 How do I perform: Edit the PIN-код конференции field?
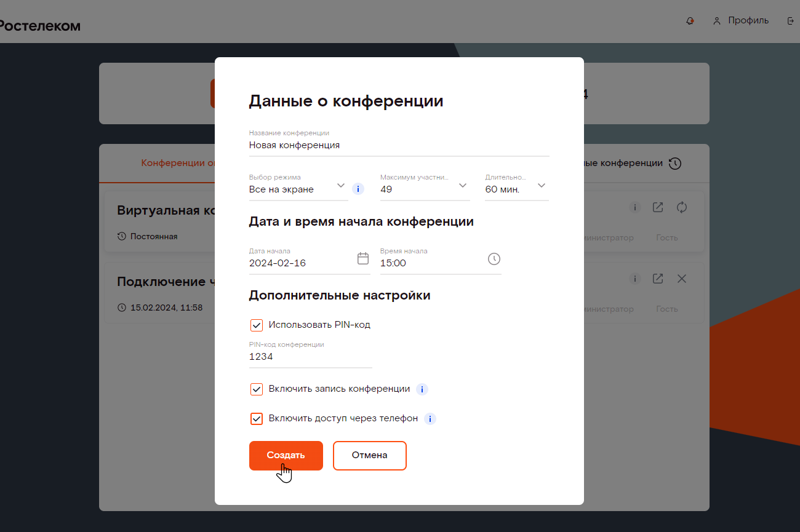coord(310,354)
